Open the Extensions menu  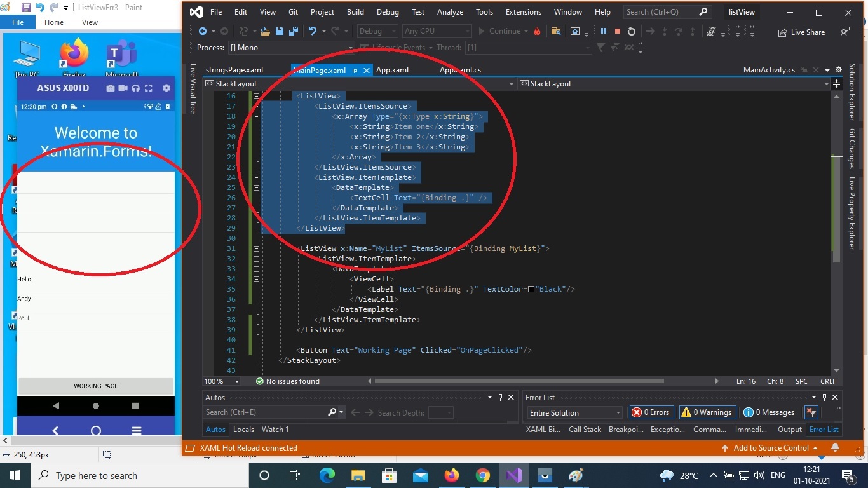[x=523, y=11]
